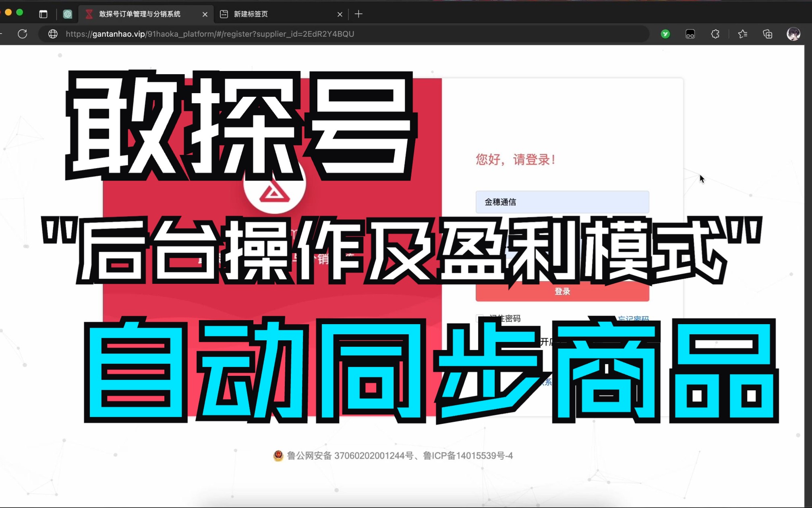Screen dimensions: 812x508
Task: Open a new tab with plus button
Action: click(x=358, y=14)
